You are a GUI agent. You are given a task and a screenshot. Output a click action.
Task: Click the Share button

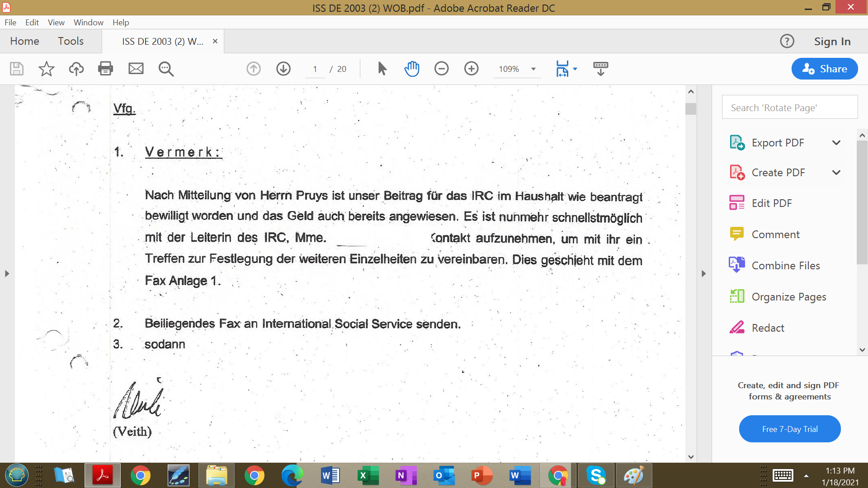click(x=825, y=69)
